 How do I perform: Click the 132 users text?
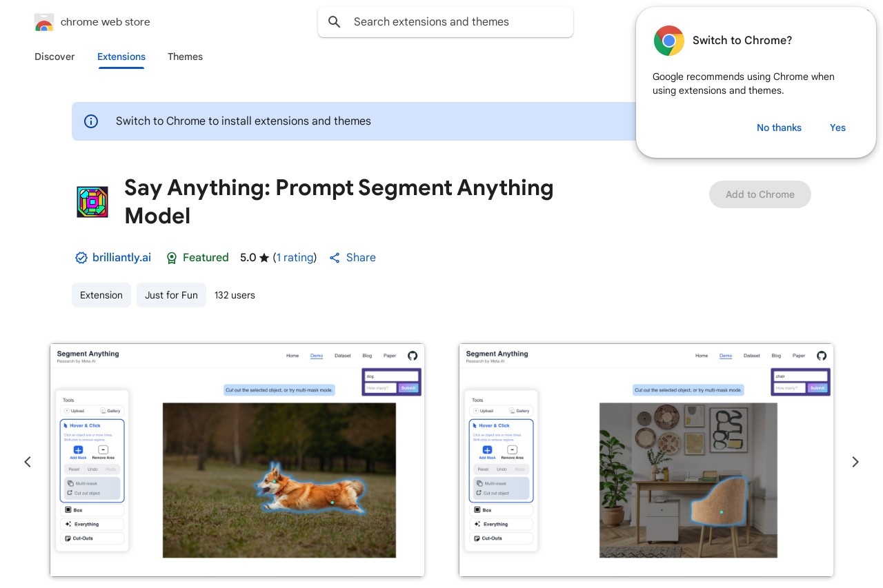pyautogui.click(x=235, y=295)
